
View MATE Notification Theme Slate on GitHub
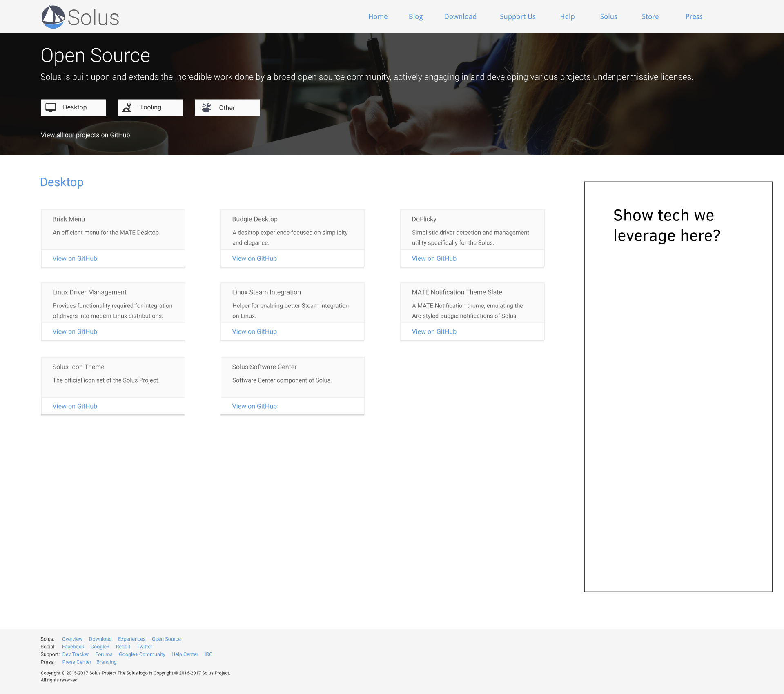point(434,331)
